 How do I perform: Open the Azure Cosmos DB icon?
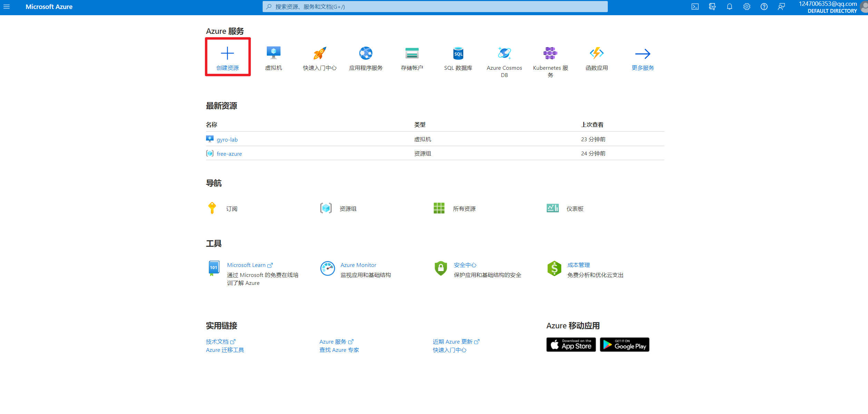pos(504,53)
